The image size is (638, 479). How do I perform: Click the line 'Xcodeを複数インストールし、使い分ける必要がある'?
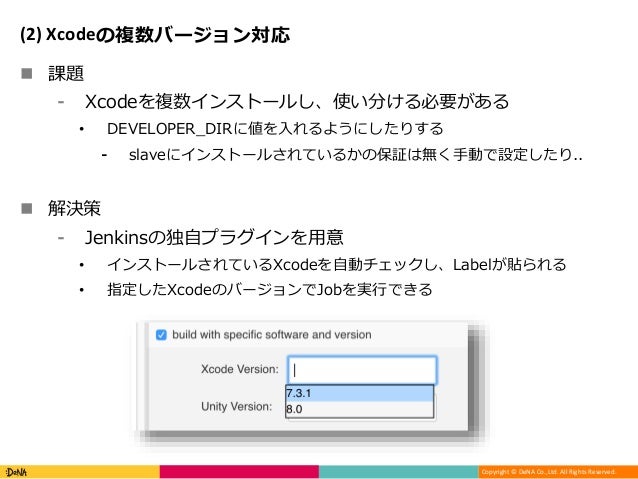click(x=297, y=101)
